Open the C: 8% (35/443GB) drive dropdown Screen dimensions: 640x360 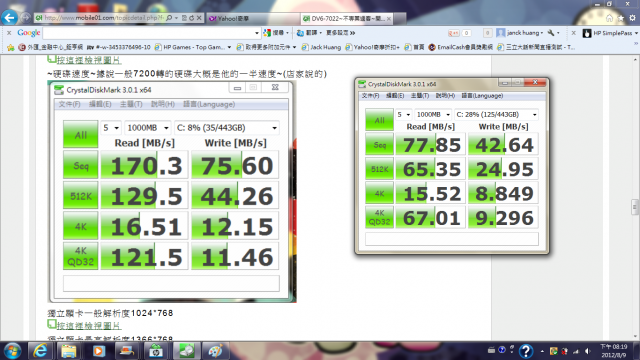click(x=227, y=128)
